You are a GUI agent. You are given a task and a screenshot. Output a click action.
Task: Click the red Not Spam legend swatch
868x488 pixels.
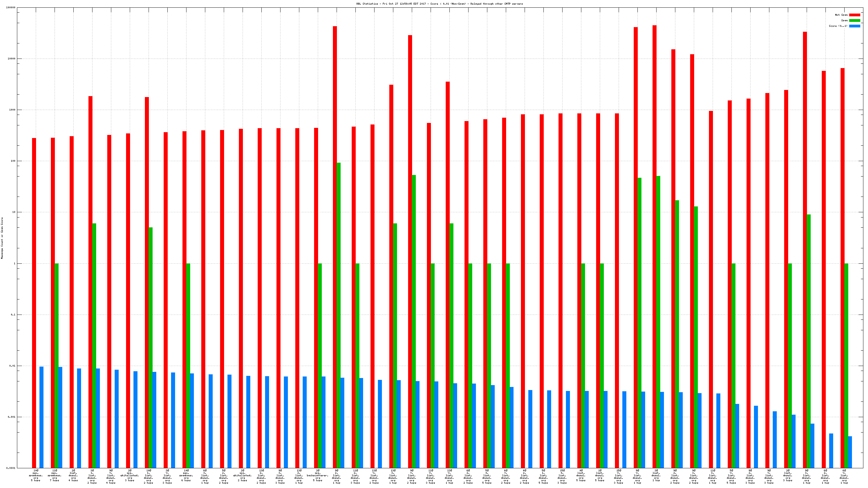pyautogui.click(x=854, y=15)
